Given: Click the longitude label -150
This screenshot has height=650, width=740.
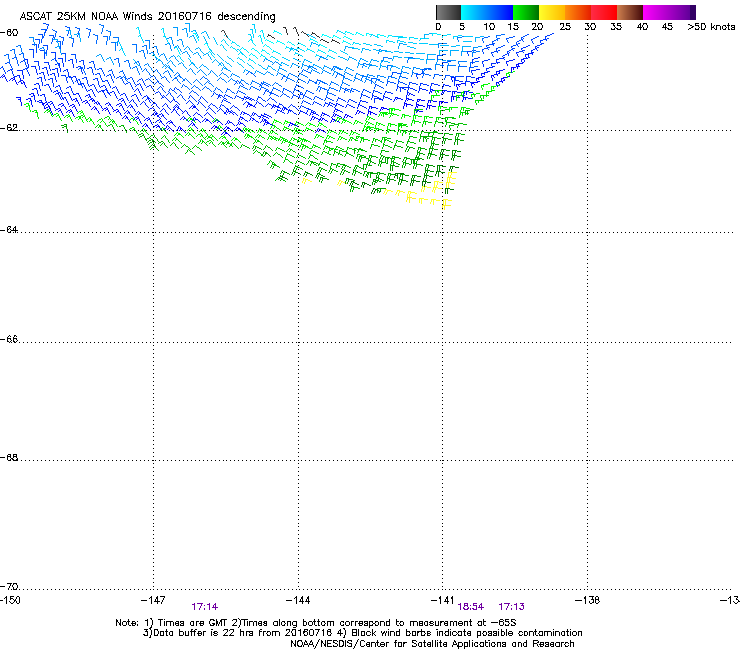Looking at the screenshot, I should (x=10, y=600).
